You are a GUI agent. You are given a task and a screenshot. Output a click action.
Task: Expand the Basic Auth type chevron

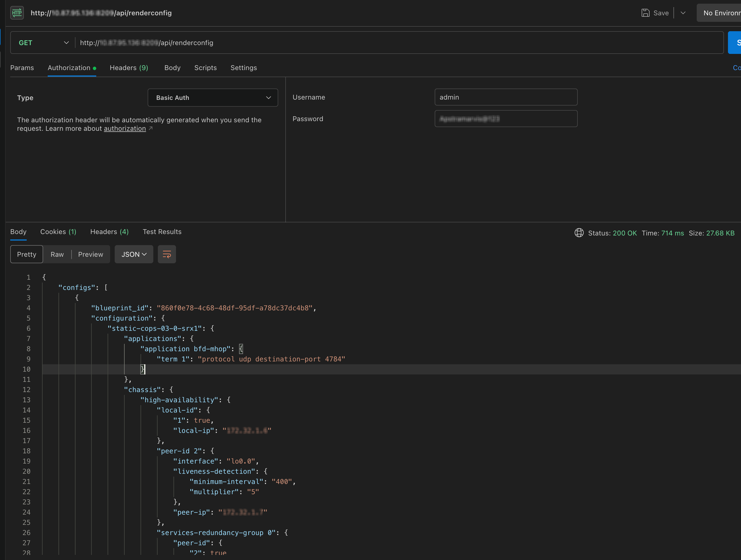tap(268, 97)
